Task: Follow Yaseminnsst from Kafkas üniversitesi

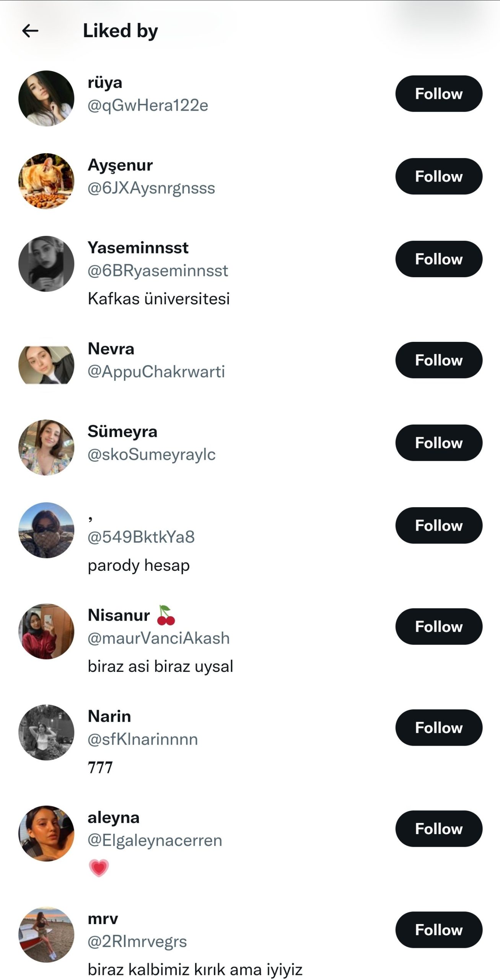Action: click(439, 259)
